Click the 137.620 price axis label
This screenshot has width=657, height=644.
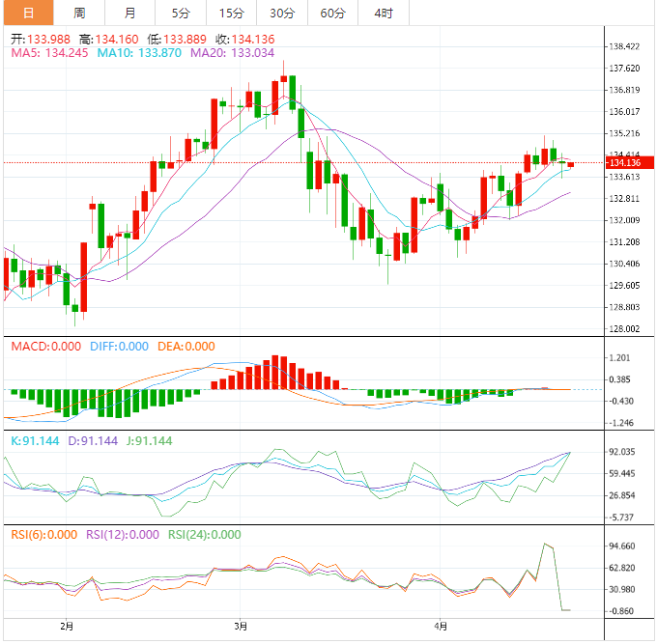[624, 69]
